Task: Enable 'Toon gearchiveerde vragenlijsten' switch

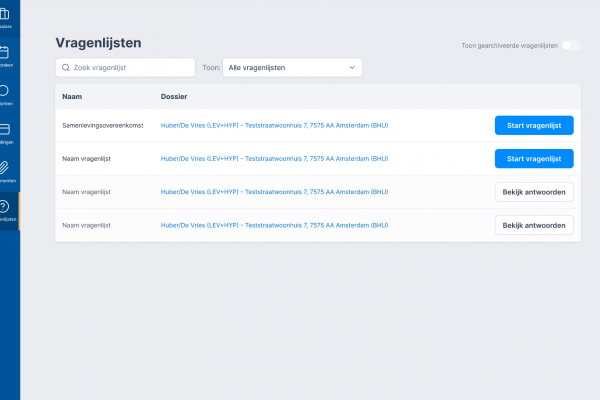Action: click(x=570, y=46)
